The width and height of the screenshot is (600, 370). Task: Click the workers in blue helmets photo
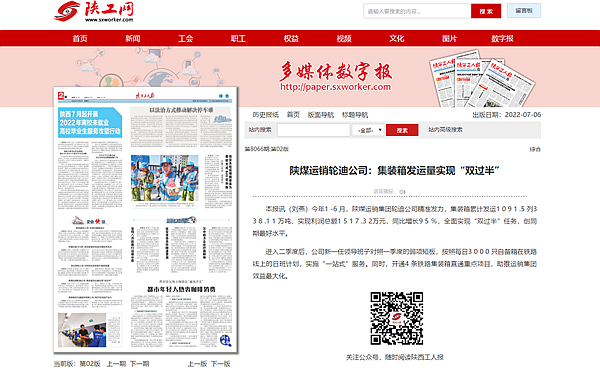point(165,178)
